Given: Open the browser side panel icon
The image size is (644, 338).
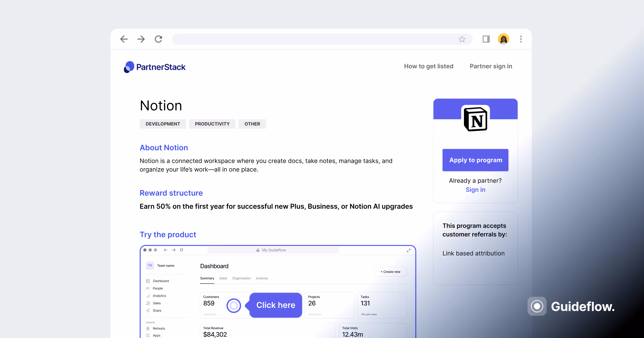Looking at the screenshot, I should [486, 39].
